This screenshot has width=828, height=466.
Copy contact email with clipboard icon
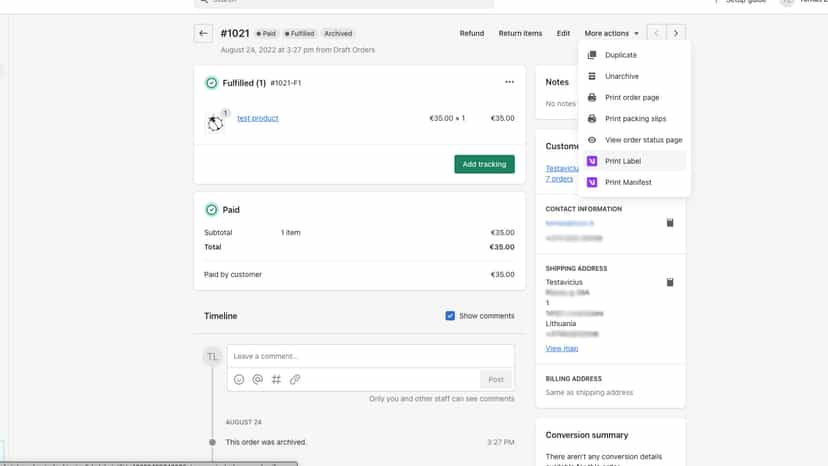(x=670, y=222)
